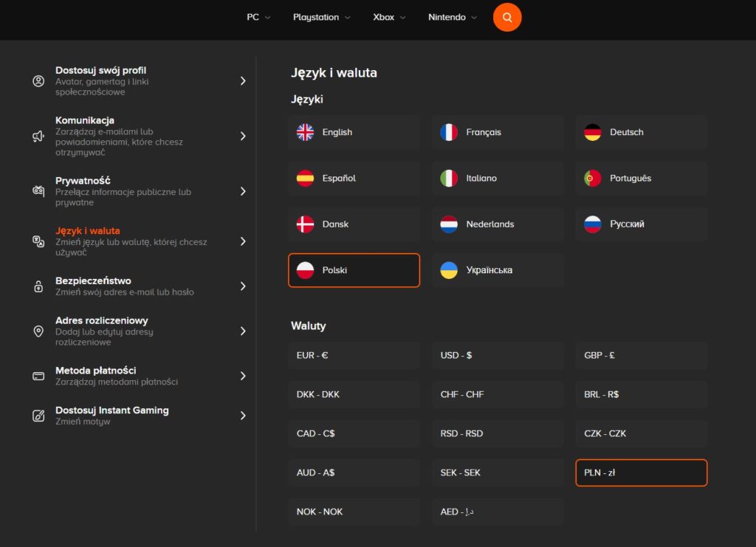
Task: Expand the PC dropdown menu
Action: click(258, 17)
